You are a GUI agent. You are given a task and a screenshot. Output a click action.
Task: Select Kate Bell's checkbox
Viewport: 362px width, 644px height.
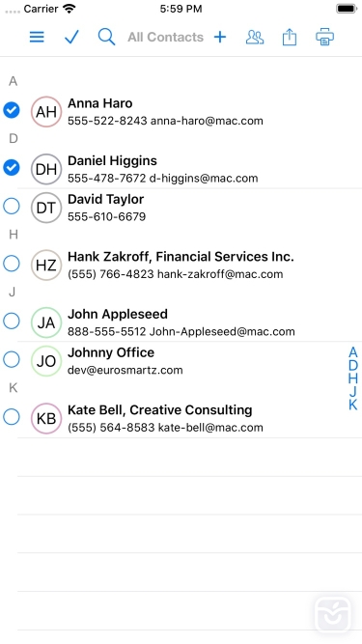coord(12,417)
